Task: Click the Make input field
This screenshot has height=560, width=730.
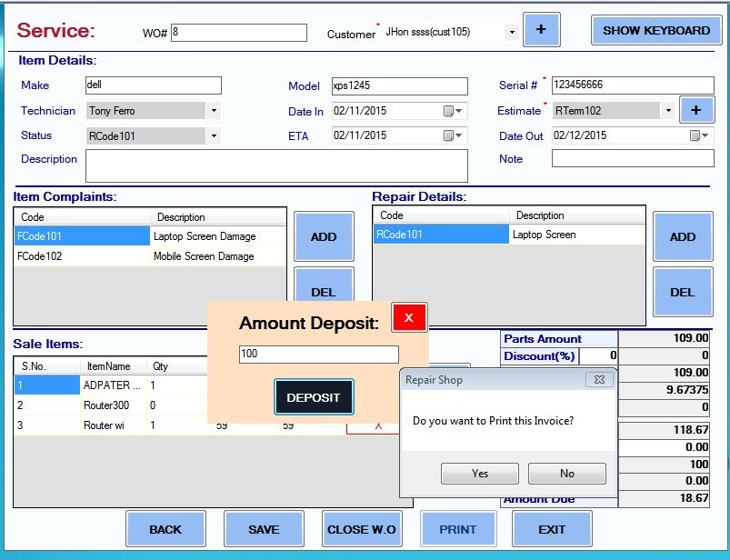Action: coord(154,85)
